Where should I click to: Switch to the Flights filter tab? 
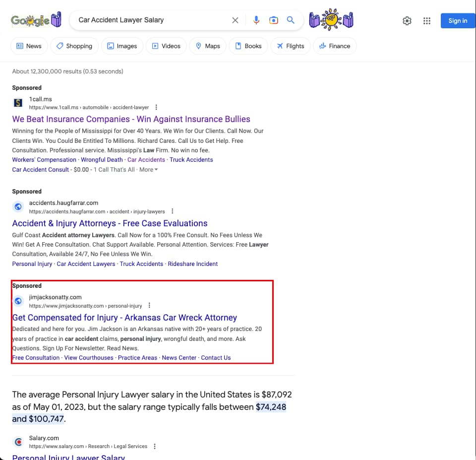(290, 46)
